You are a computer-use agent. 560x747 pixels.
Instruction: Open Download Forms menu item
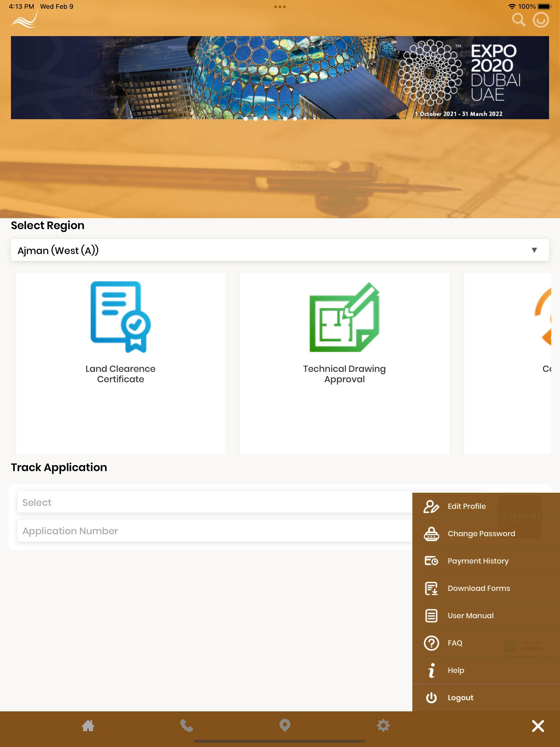[x=486, y=588]
